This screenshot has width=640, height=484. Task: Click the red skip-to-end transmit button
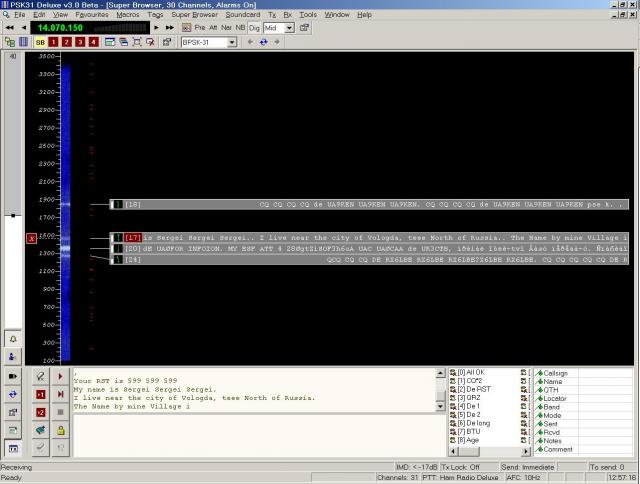(x=60, y=394)
